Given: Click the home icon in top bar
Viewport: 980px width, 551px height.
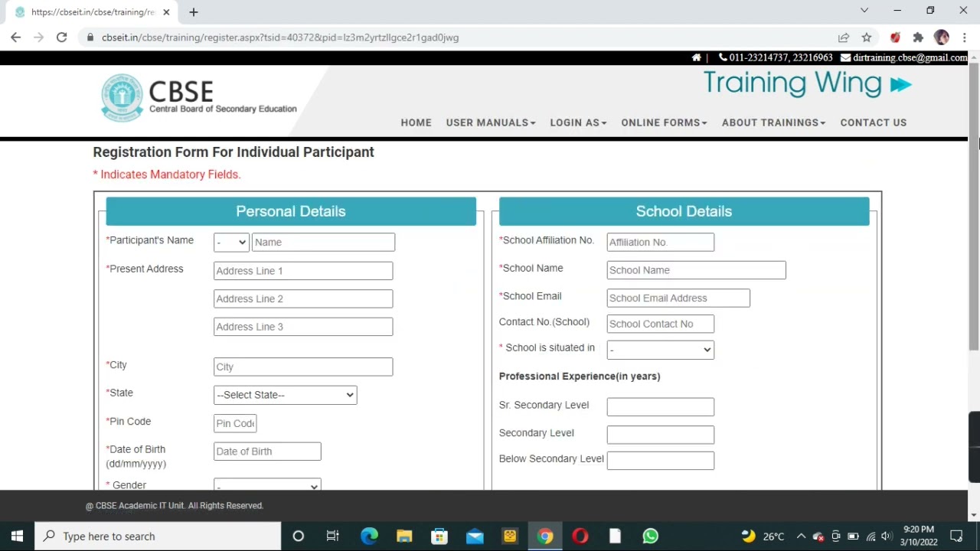Looking at the screenshot, I should pos(696,57).
